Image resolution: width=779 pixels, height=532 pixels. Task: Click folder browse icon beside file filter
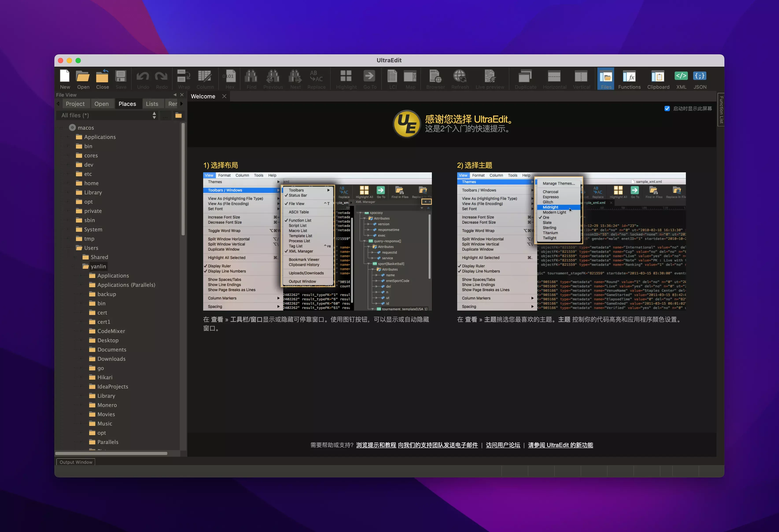coord(178,116)
